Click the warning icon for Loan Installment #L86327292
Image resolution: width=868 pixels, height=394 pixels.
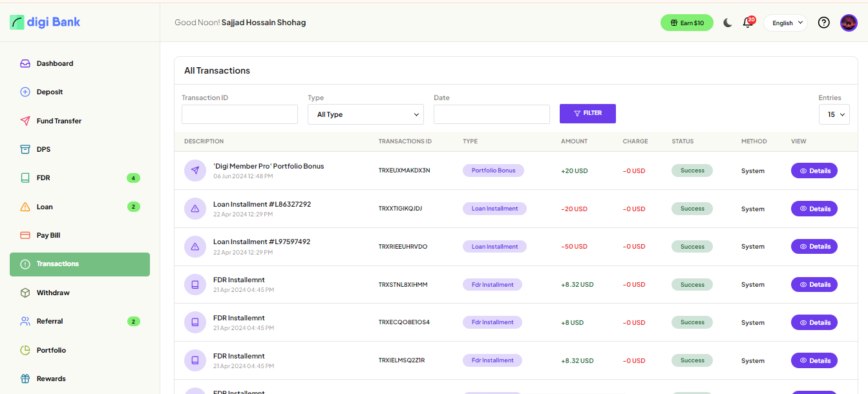coord(195,209)
